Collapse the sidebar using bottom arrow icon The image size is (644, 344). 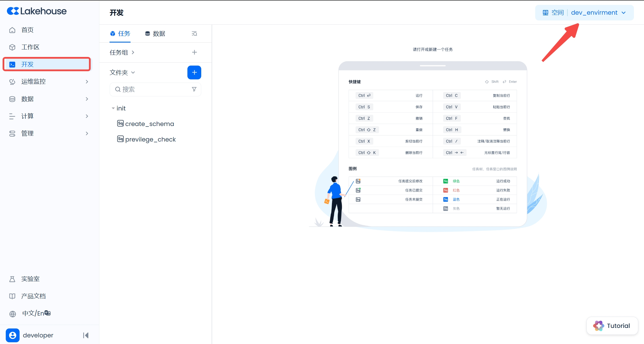(x=86, y=335)
